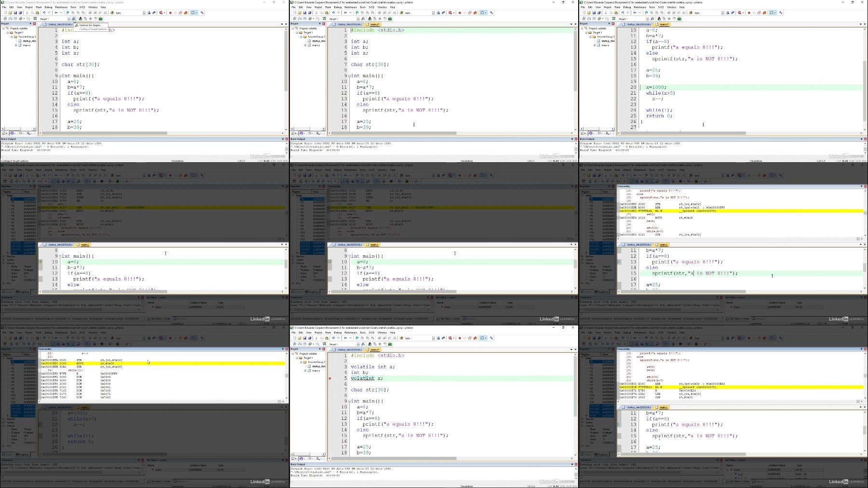Select startup file tab in top-right frame
Image resolution: width=868 pixels, height=488 pixels.
pyautogui.click(x=638, y=24)
